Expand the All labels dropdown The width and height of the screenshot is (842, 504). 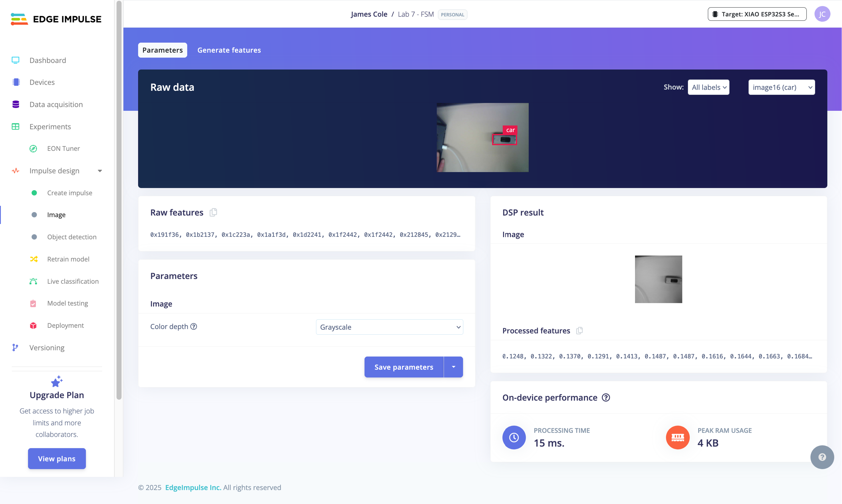708,87
